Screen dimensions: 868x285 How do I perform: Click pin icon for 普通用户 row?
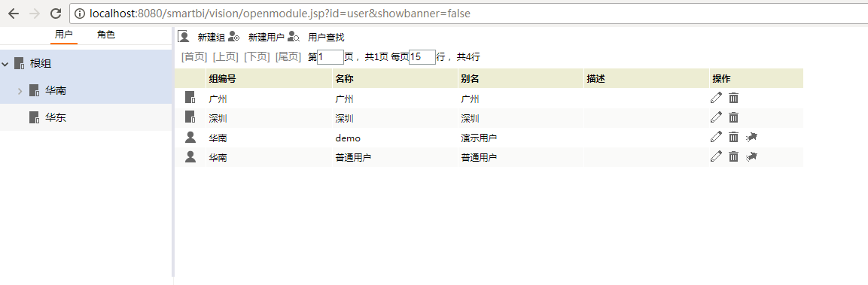tap(751, 156)
